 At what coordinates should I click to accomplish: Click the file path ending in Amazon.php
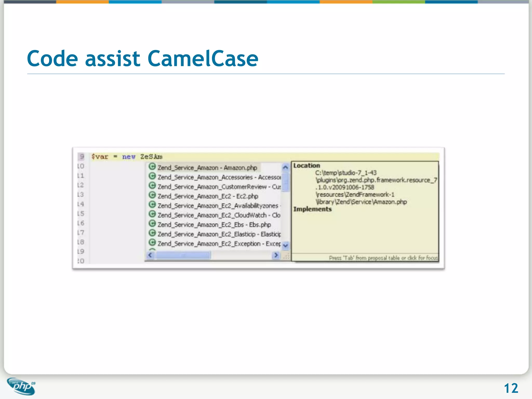376,187
